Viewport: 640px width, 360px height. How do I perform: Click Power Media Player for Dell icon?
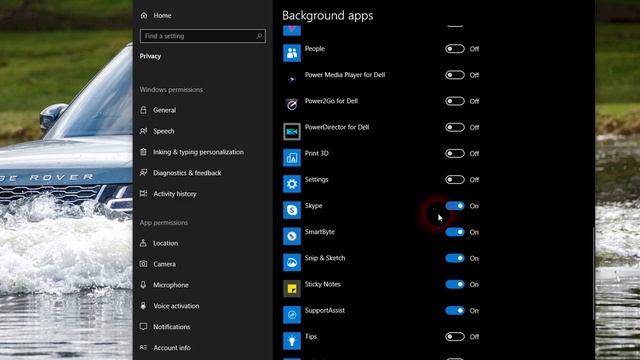click(292, 79)
